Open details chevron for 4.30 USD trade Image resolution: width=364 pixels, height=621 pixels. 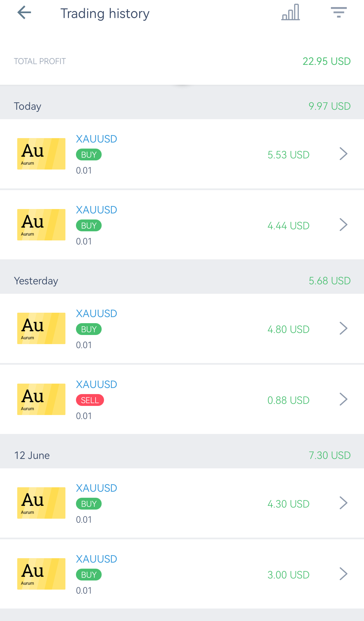pos(343,503)
